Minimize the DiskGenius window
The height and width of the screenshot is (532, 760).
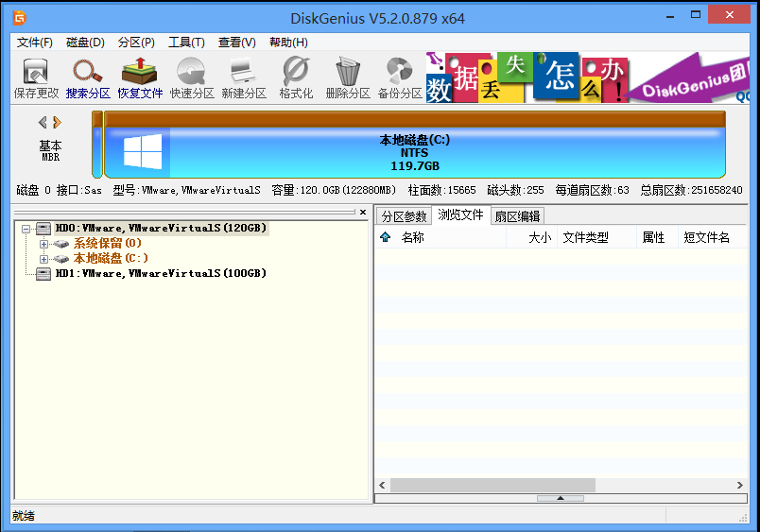(670, 16)
